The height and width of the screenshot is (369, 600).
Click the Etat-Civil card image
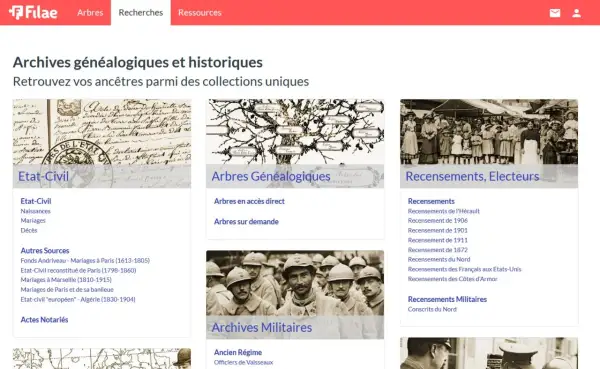(x=102, y=144)
